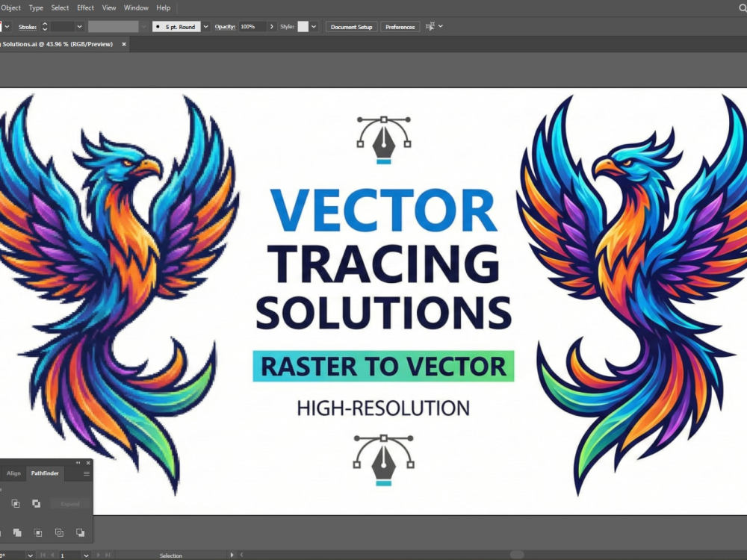Expand the rotate view dropdown in status bar
This screenshot has height=560, width=747.
click(x=30, y=556)
